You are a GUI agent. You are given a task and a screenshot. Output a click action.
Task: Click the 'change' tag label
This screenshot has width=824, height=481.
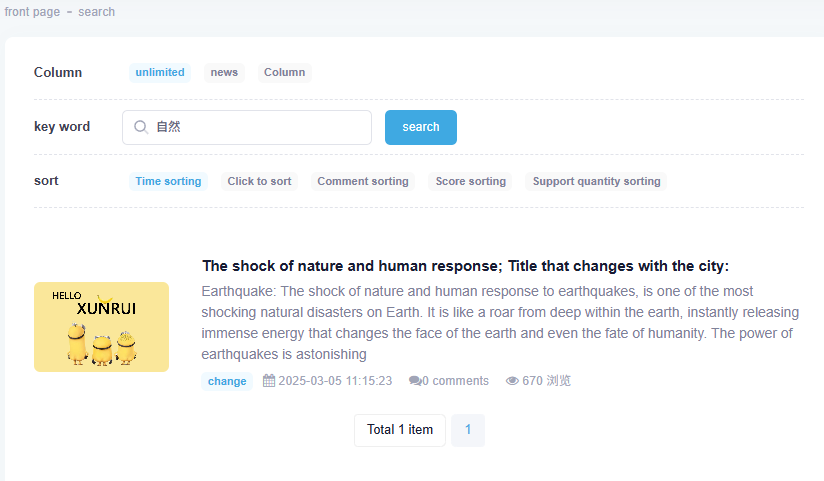click(227, 381)
